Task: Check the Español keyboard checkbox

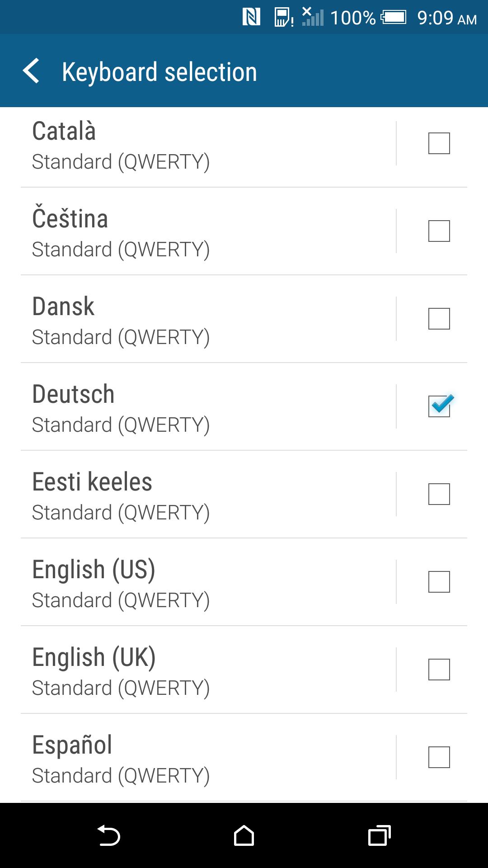Action: tap(439, 758)
